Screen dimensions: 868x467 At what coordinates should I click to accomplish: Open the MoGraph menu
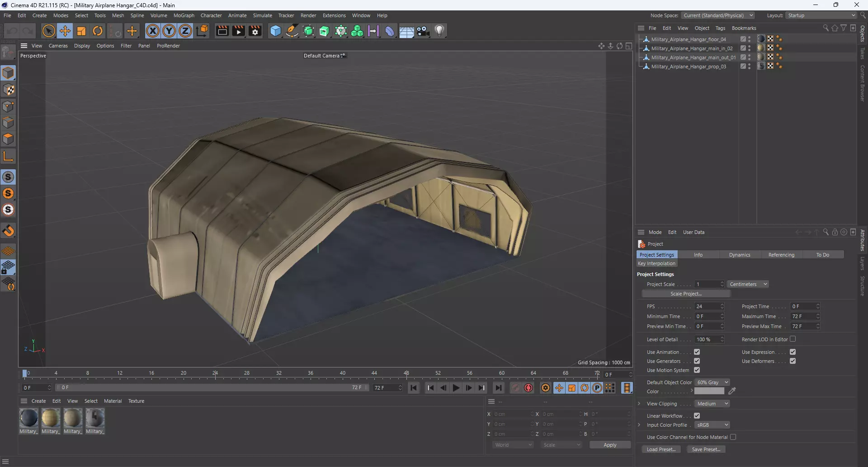pyautogui.click(x=184, y=15)
